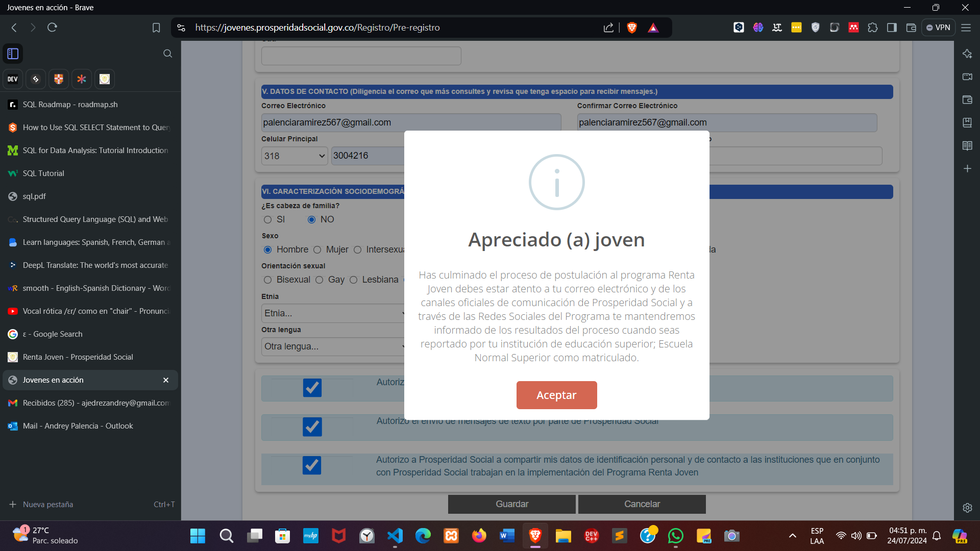980x551 pixels.
Task: Expand the Etnia dropdown
Action: [333, 313]
